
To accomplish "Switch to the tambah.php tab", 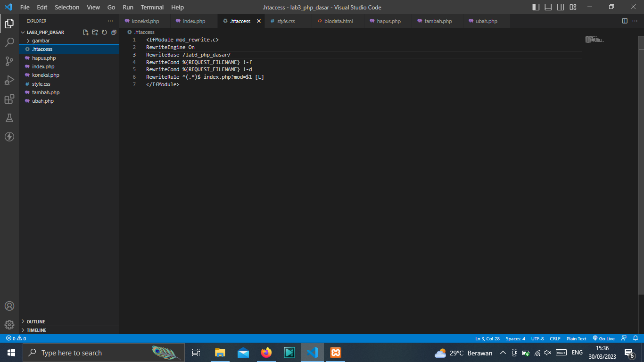I will point(438,21).
